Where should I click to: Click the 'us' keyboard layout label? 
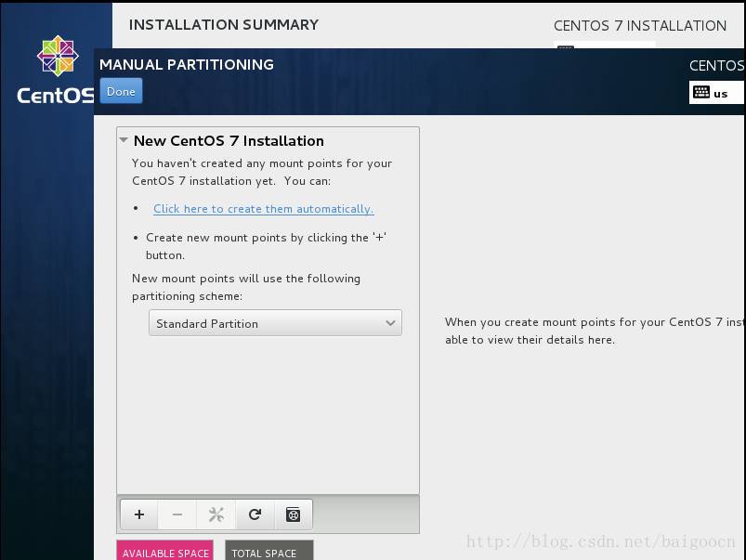(720, 94)
